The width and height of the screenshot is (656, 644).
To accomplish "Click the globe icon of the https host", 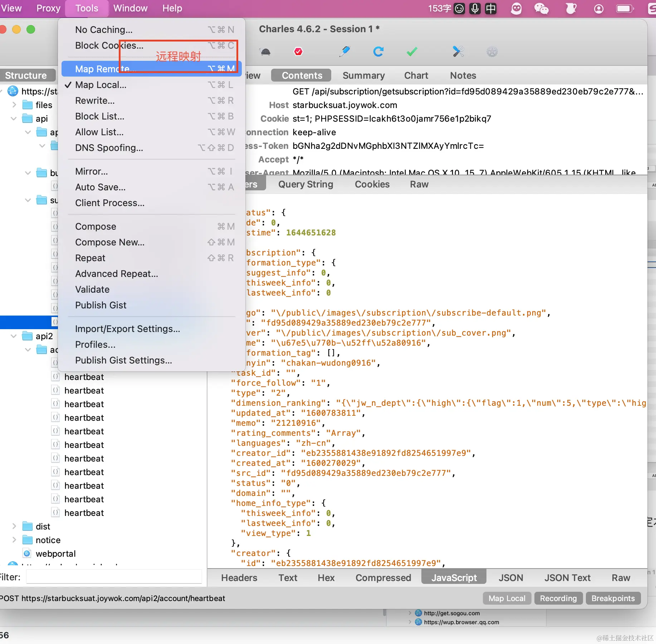I will coord(13,91).
